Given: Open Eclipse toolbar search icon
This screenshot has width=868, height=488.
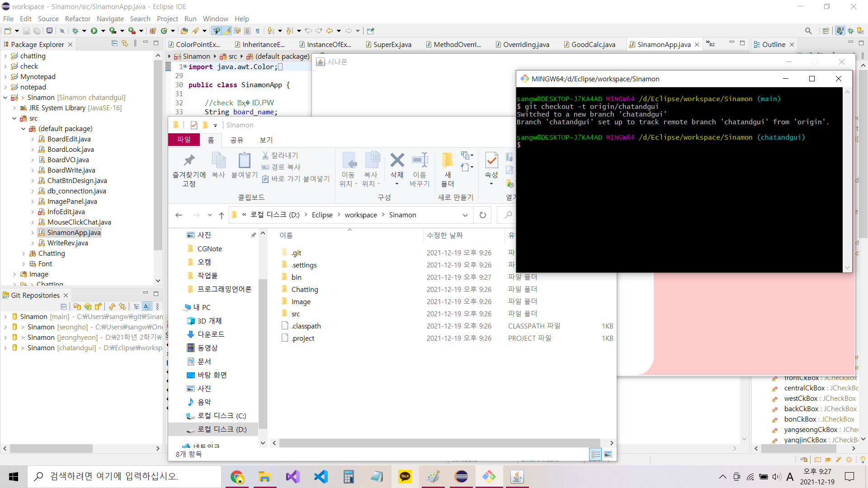Looking at the screenshot, I should pos(808,31).
